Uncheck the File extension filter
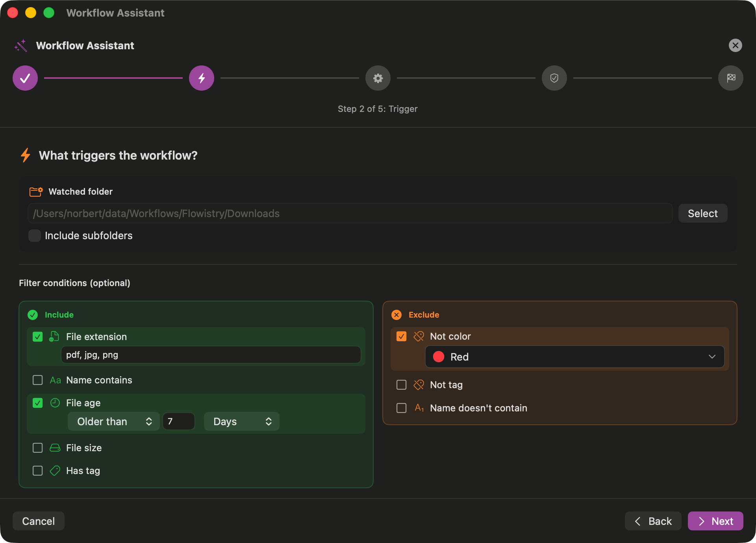The height and width of the screenshot is (543, 756). pos(38,337)
